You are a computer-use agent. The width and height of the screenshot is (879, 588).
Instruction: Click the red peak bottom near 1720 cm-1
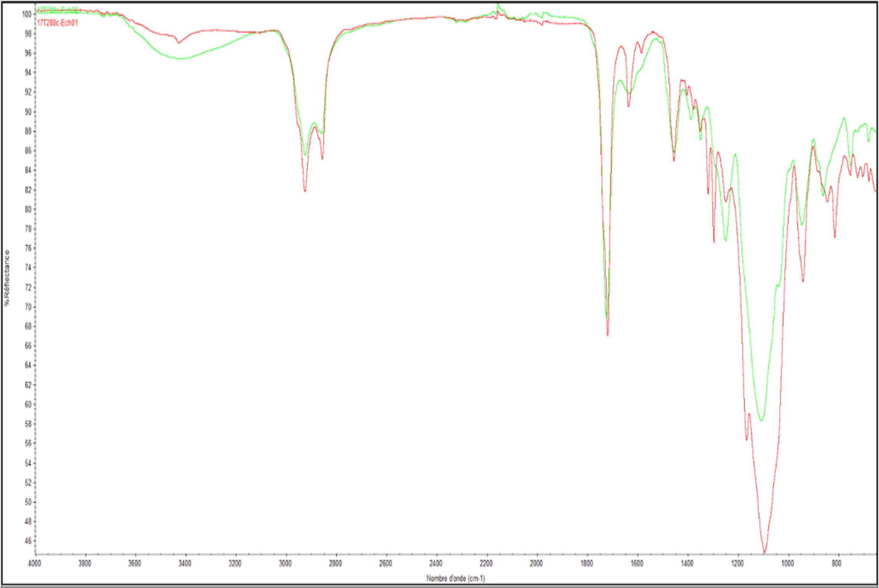pyautogui.click(x=608, y=335)
